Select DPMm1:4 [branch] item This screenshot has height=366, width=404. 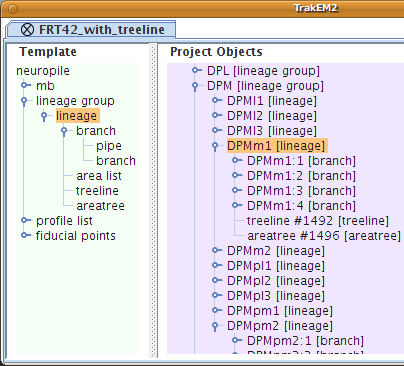pos(301,206)
